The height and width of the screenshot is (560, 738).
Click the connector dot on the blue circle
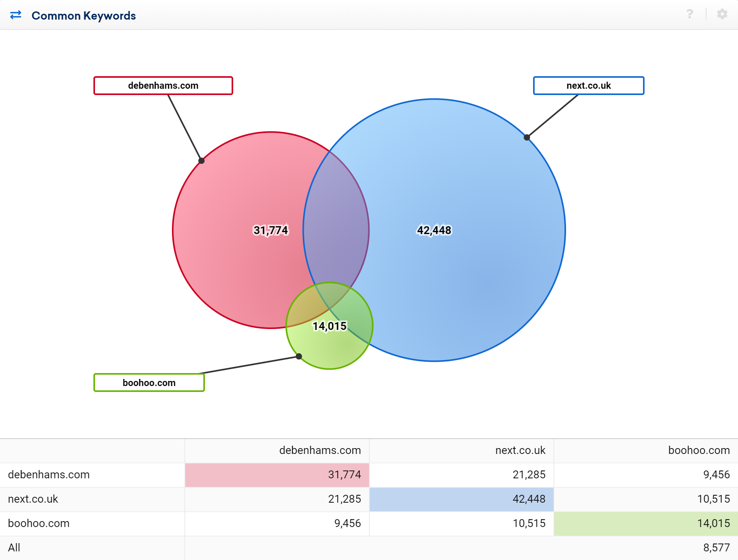(x=527, y=137)
